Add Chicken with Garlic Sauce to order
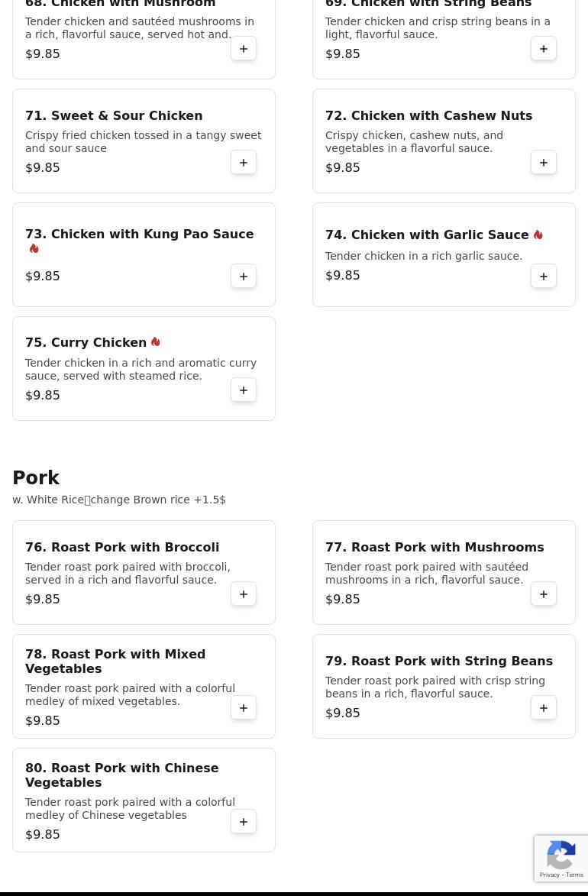 tap(544, 277)
